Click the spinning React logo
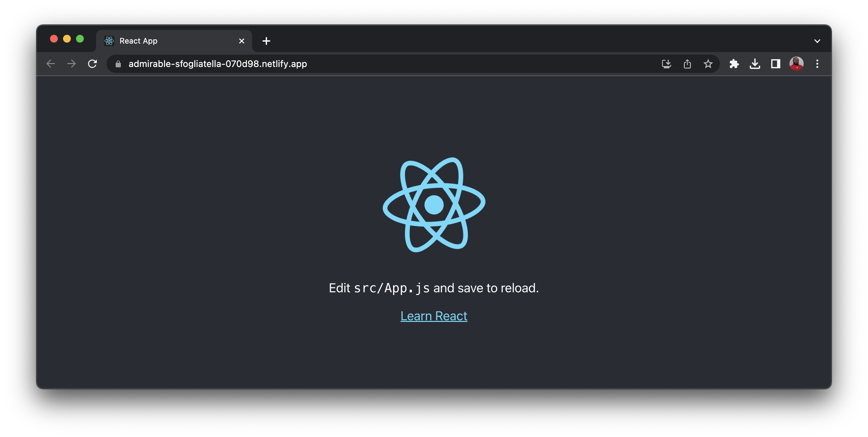This screenshot has width=868, height=437. coord(434,205)
